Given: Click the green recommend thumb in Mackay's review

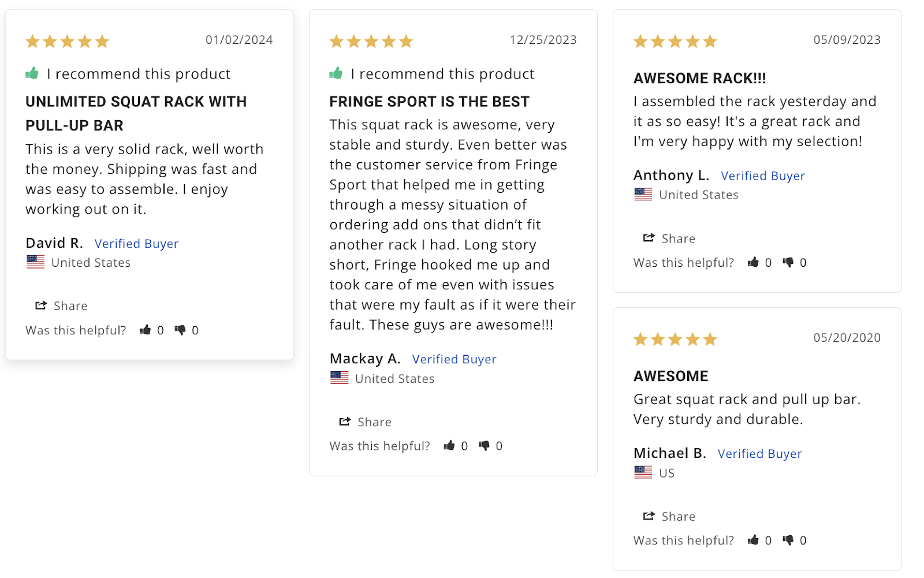Looking at the screenshot, I should pyautogui.click(x=336, y=73).
